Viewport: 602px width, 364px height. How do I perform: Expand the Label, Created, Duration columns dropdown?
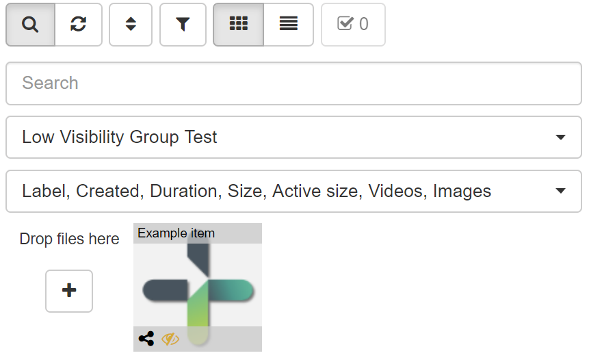coord(293,191)
